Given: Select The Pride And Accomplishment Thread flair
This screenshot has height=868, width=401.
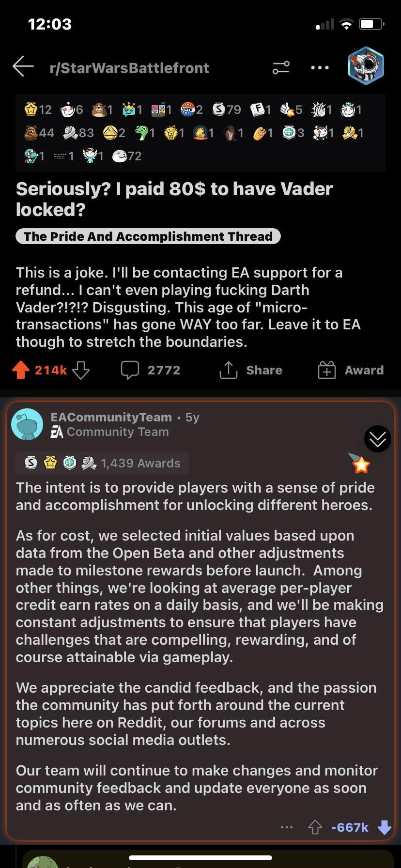Looking at the screenshot, I should [x=148, y=236].
